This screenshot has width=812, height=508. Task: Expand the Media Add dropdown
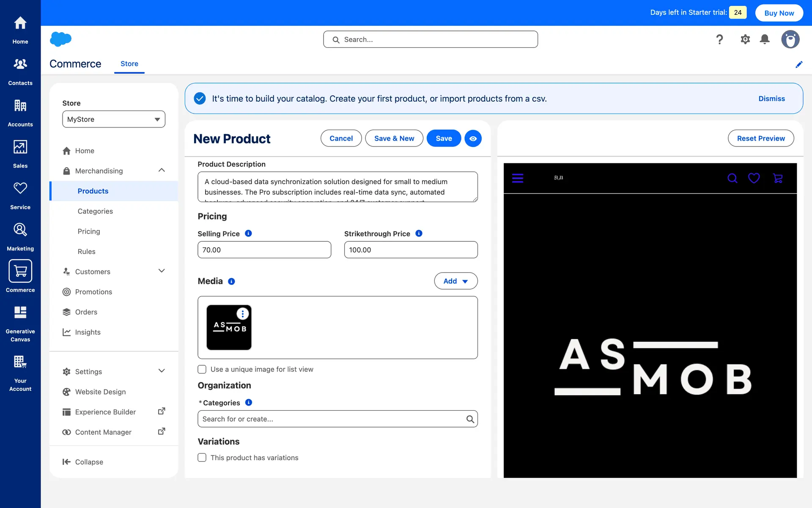(x=455, y=281)
